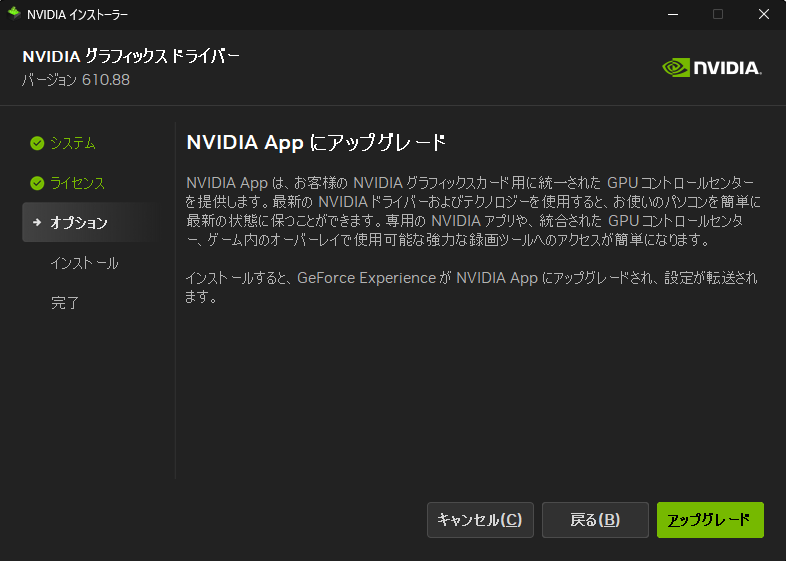The height and width of the screenshot is (561, 786).
Task: Close the NVIDIA installer window
Action: [x=763, y=15]
